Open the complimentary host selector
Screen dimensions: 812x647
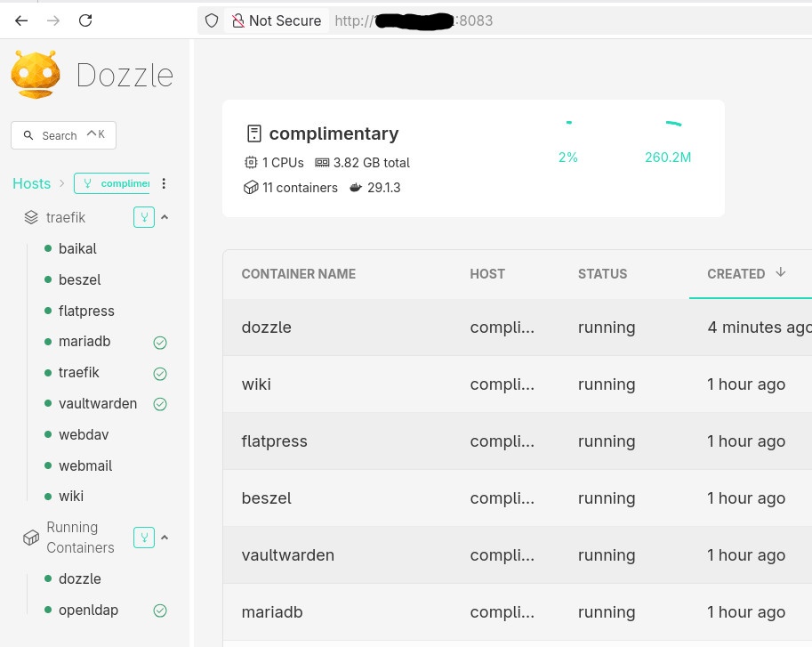(112, 183)
